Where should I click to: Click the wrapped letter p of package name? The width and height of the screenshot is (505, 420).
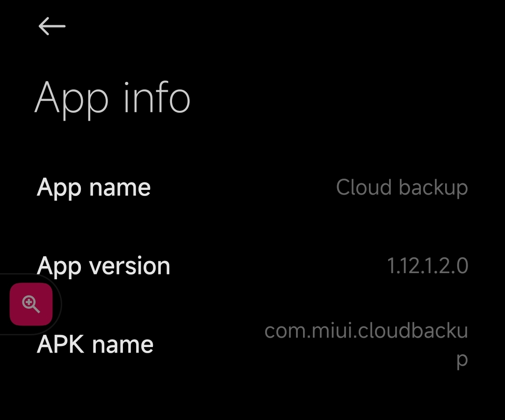coord(462,360)
